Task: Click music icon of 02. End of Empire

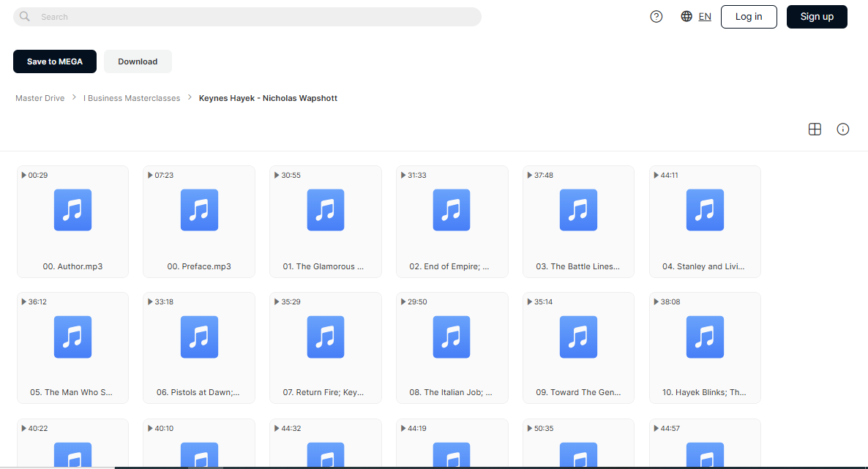Action: click(452, 210)
